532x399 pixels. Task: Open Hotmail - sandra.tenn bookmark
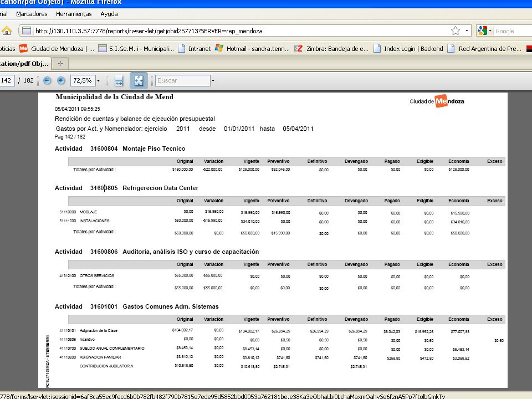(x=253, y=49)
